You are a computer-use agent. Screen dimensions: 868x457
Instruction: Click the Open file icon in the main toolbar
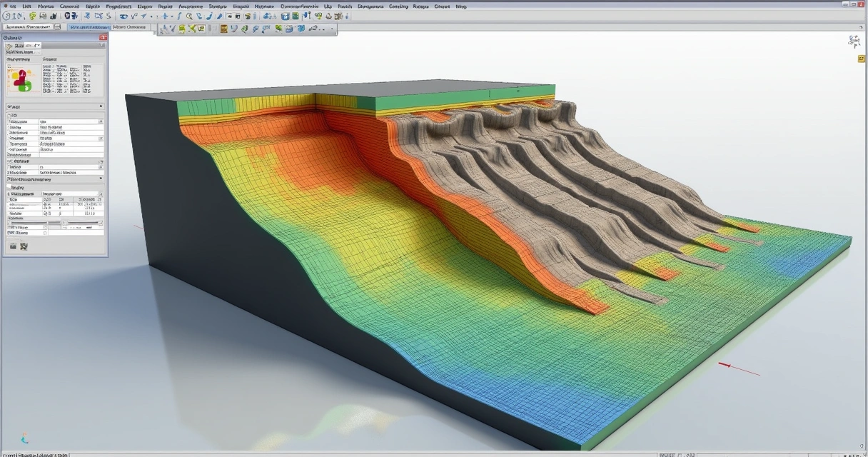(x=33, y=15)
